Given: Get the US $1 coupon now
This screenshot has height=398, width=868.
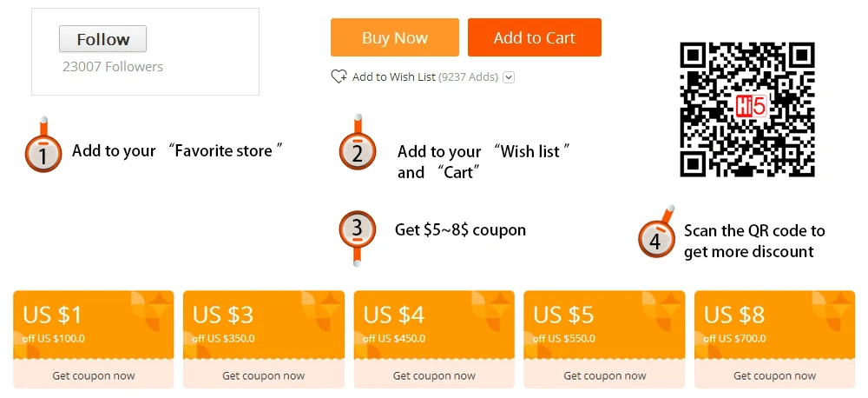Looking at the screenshot, I should coord(94,375).
